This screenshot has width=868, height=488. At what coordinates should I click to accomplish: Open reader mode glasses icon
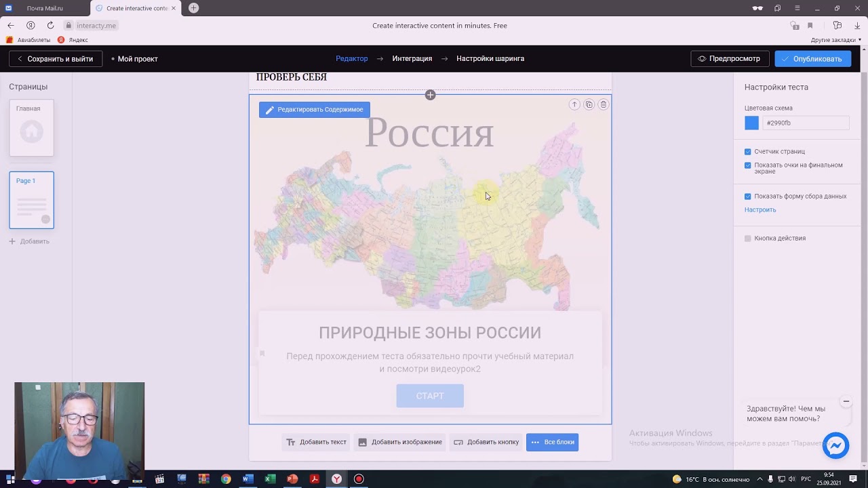point(757,8)
